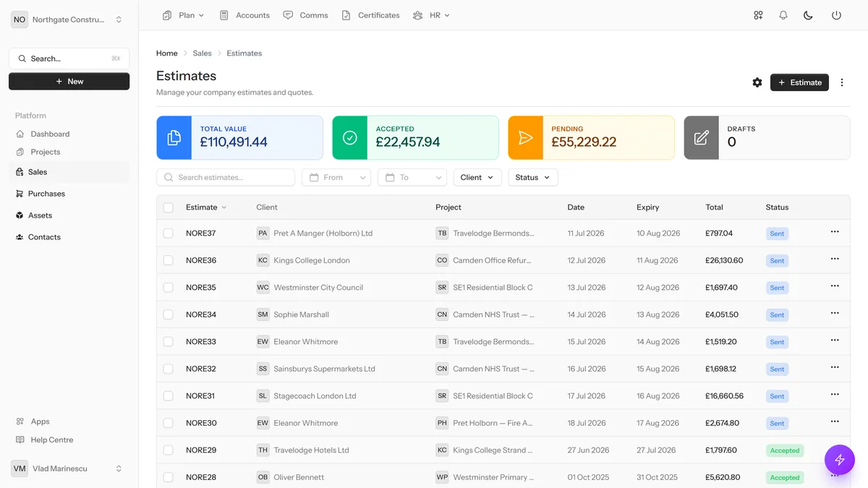Go to Sales in sidebar

[x=69, y=172]
